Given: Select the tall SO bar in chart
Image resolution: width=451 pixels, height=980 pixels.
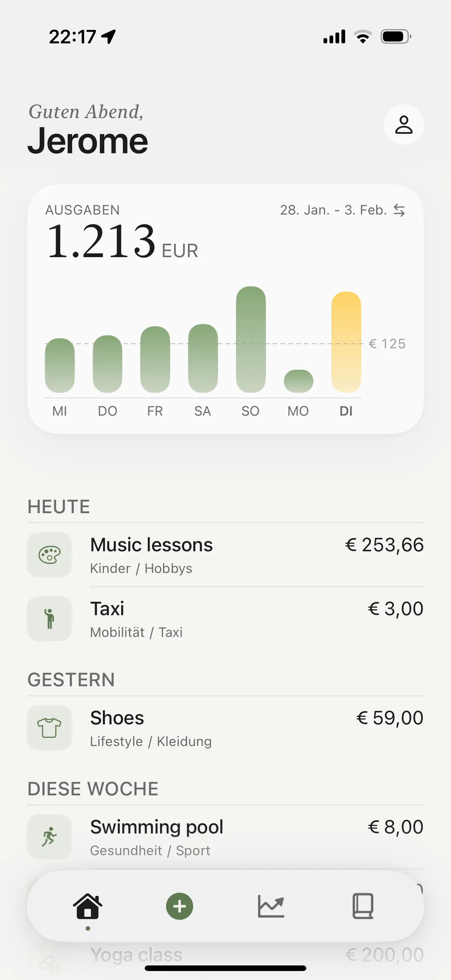Looking at the screenshot, I should pos(251,339).
